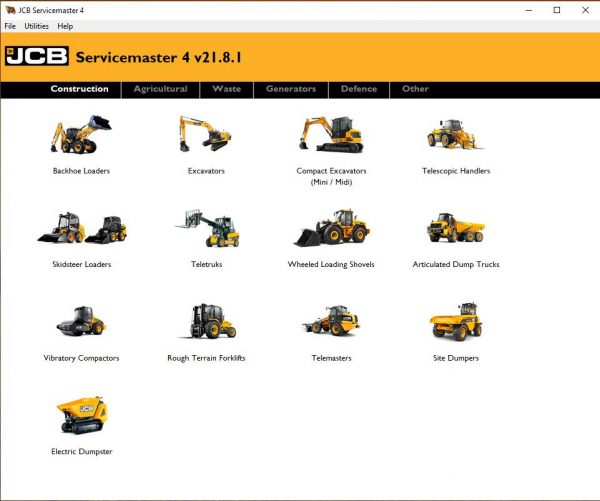Click the "Telescopic Handlers" label

[456, 171]
